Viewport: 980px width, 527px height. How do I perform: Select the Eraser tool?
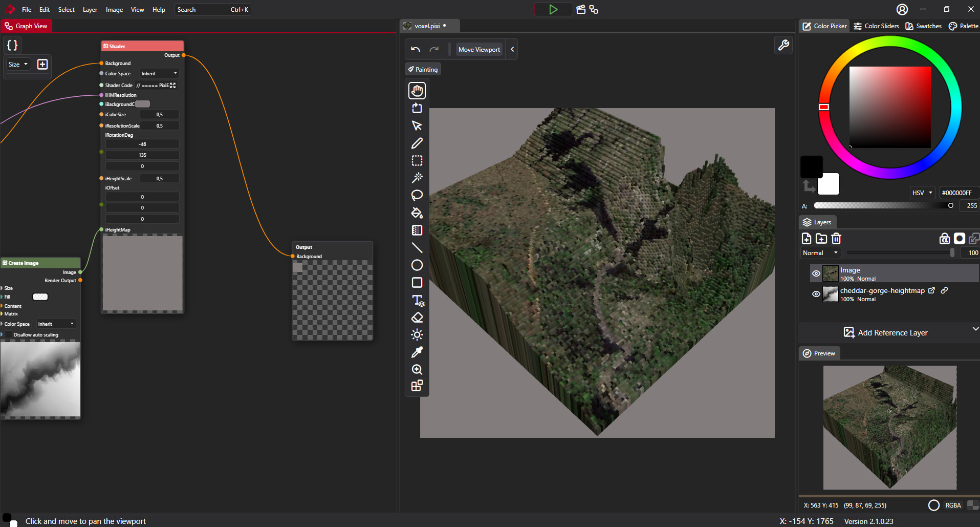(x=417, y=318)
